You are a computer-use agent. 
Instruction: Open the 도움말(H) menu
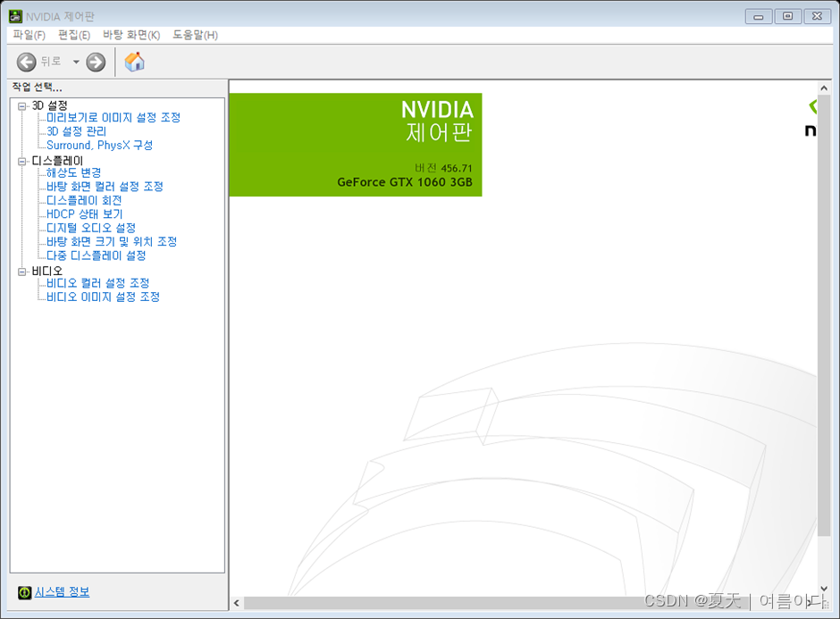click(195, 35)
